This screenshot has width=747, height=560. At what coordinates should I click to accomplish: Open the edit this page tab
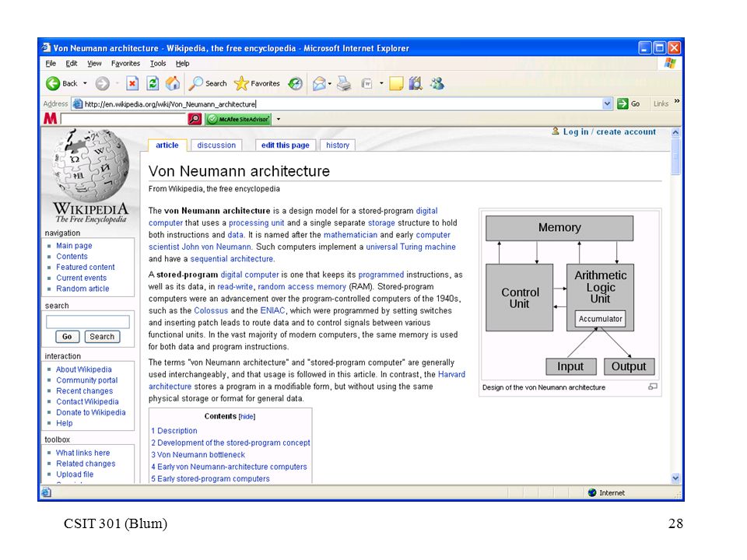[285, 145]
